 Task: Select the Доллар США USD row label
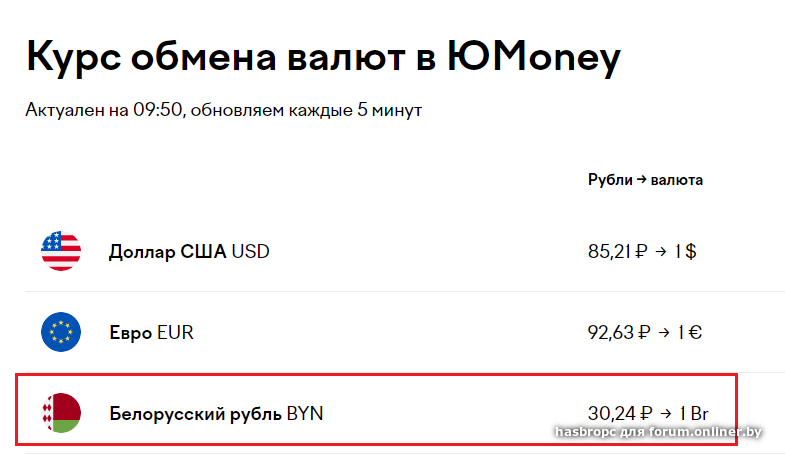[x=189, y=251]
